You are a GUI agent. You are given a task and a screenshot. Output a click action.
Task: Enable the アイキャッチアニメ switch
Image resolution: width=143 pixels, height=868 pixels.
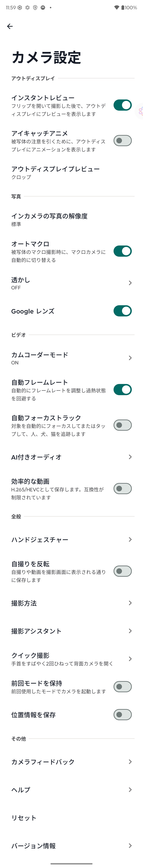[122, 140]
